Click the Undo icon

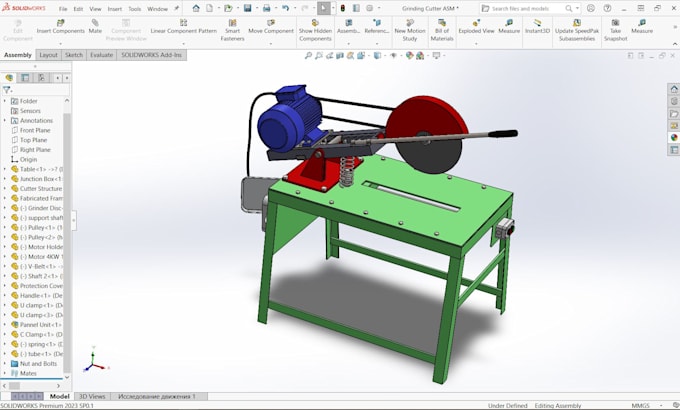pyautogui.click(x=285, y=8)
